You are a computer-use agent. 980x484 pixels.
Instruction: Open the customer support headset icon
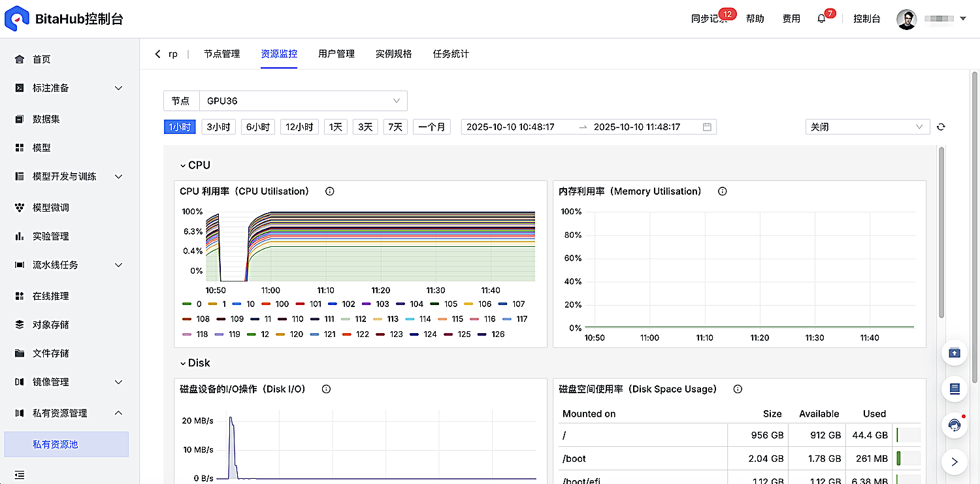[955, 426]
